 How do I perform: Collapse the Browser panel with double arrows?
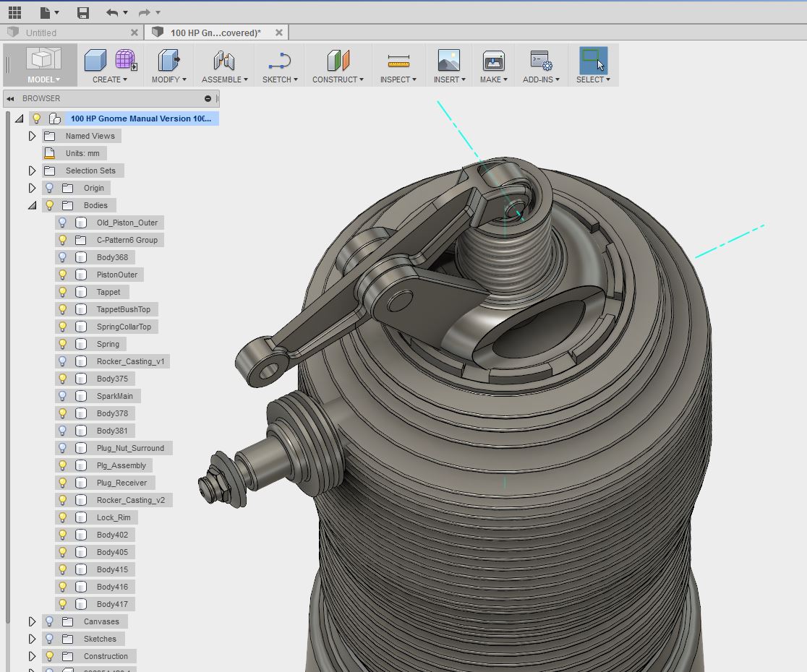tap(11, 98)
